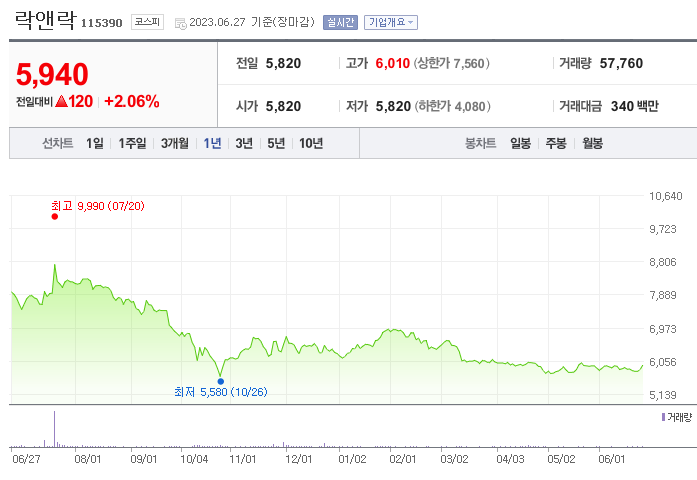Click the tallest volume spike bar
The height and width of the screenshot is (480, 697).
[x=55, y=429]
